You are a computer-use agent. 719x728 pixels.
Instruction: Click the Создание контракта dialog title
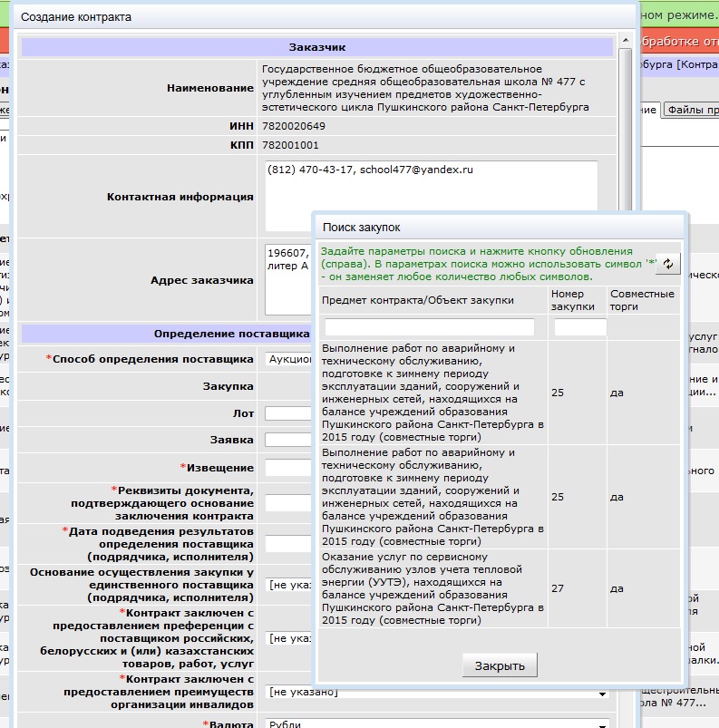[76, 17]
